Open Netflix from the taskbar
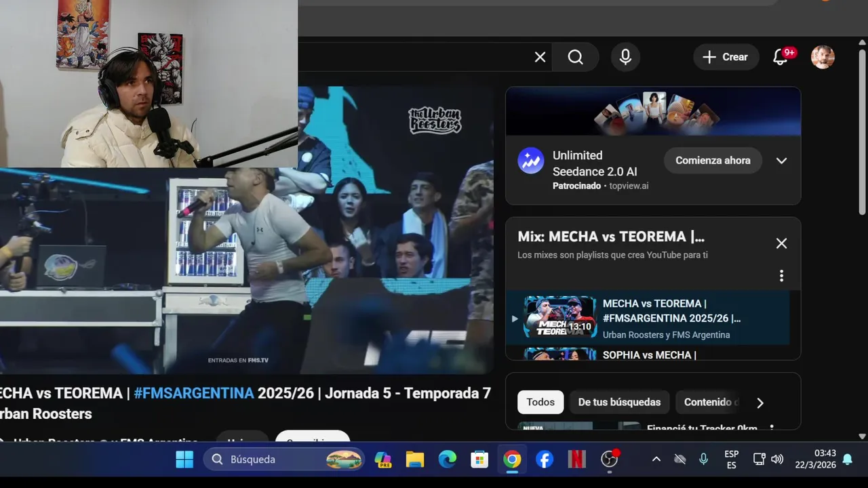This screenshot has height=488, width=868. click(x=576, y=460)
